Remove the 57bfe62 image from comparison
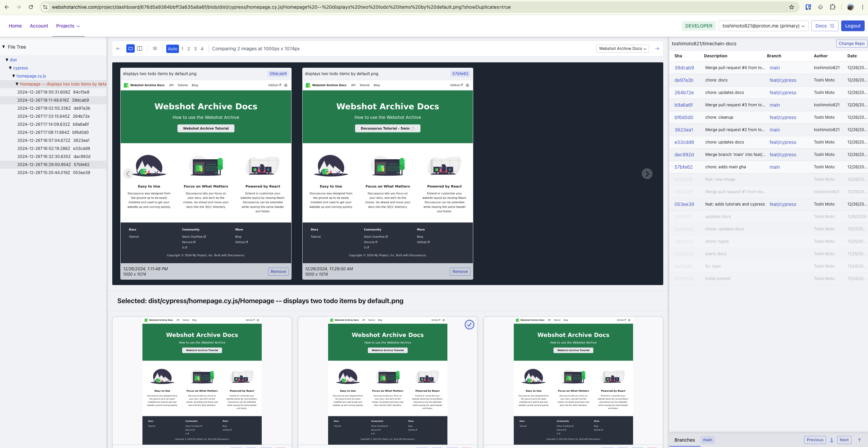This screenshot has width=868, height=448. [x=459, y=271]
